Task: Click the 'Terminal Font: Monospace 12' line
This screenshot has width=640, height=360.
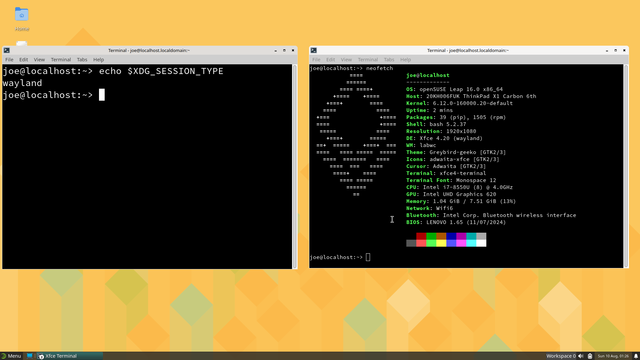Action: (x=451, y=180)
